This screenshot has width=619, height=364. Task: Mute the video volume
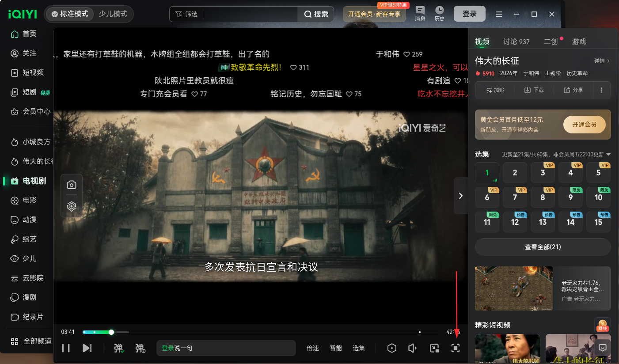(x=413, y=348)
